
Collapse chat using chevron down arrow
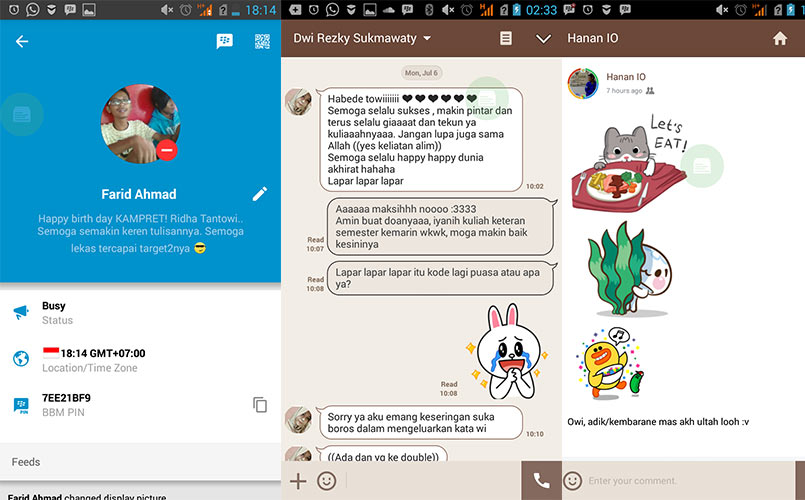pos(544,39)
